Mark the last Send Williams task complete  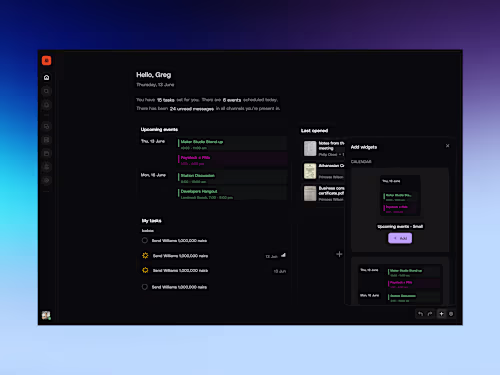(x=145, y=287)
